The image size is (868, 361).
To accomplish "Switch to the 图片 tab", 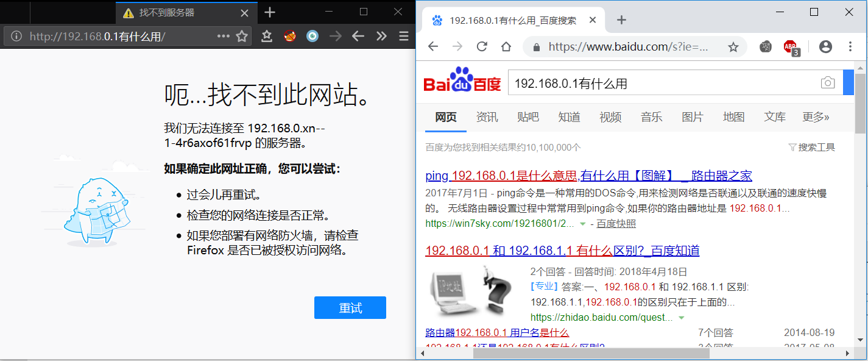I will [x=693, y=116].
